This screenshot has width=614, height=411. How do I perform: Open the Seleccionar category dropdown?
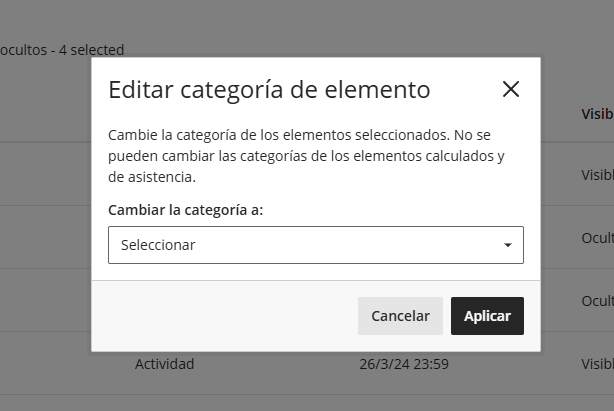coord(316,245)
